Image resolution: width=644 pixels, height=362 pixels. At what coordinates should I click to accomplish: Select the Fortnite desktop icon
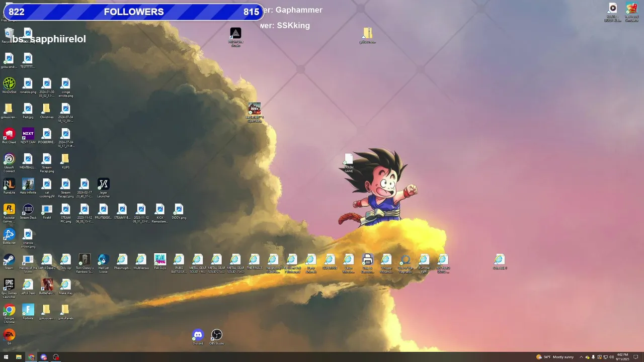pos(28,312)
